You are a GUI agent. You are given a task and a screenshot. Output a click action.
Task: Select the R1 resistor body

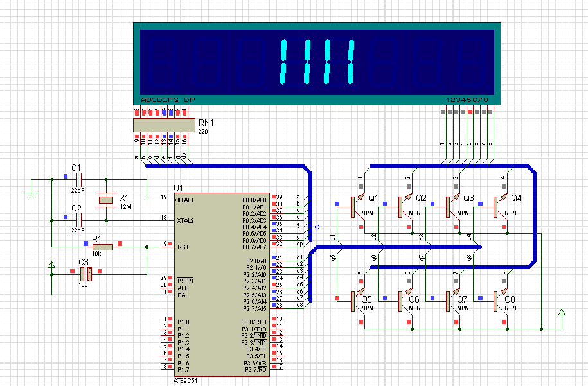[x=103, y=247]
